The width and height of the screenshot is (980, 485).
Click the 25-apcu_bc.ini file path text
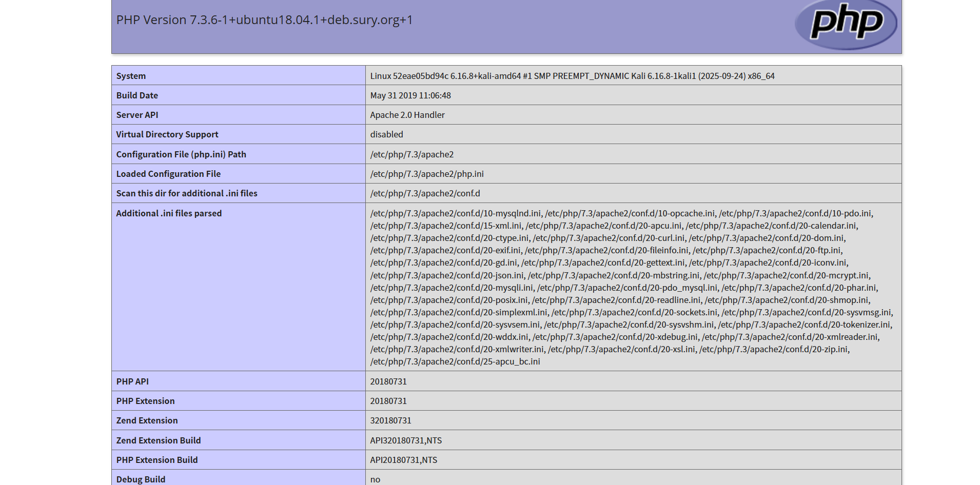click(455, 361)
